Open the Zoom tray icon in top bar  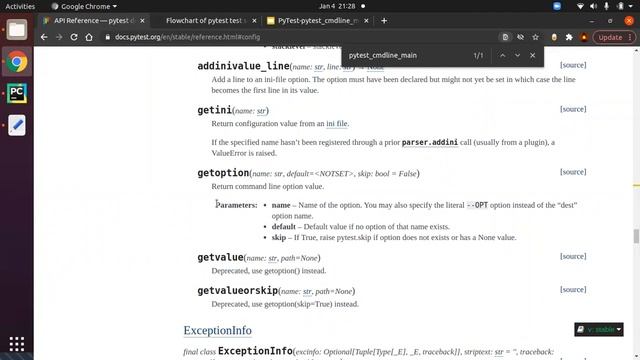[557, 6]
